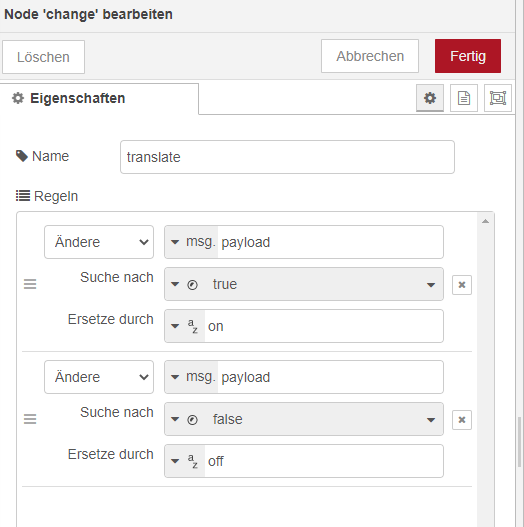Open boolean type selector for 'true'
The height and width of the screenshot is (527, 524).
pos(185,284)
